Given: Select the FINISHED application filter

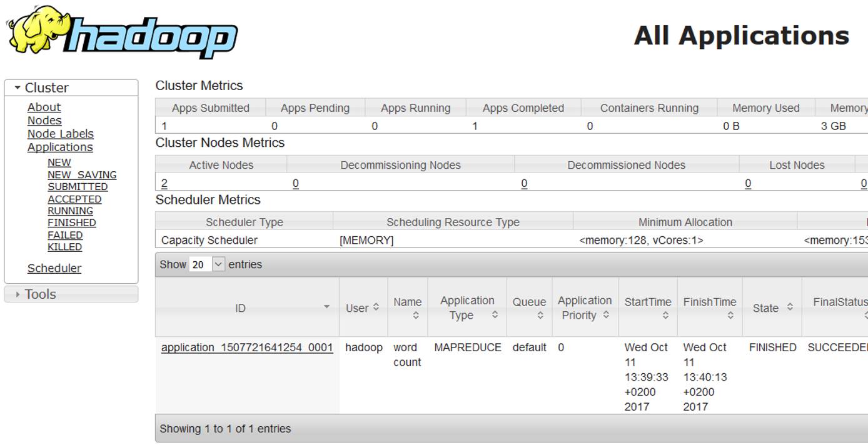Looking at the screenshot, I should coord(71,222).
